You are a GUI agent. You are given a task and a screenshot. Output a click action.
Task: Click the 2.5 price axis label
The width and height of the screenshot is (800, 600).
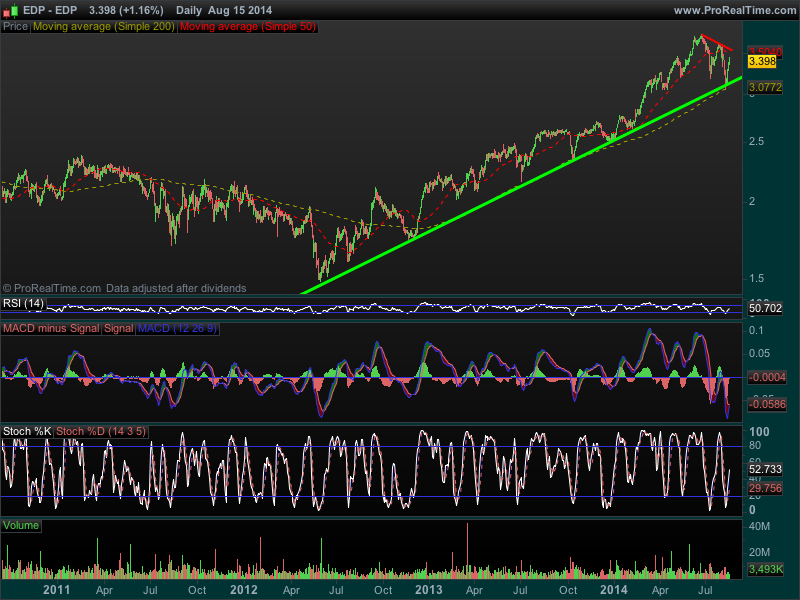[x=756, y=141]
